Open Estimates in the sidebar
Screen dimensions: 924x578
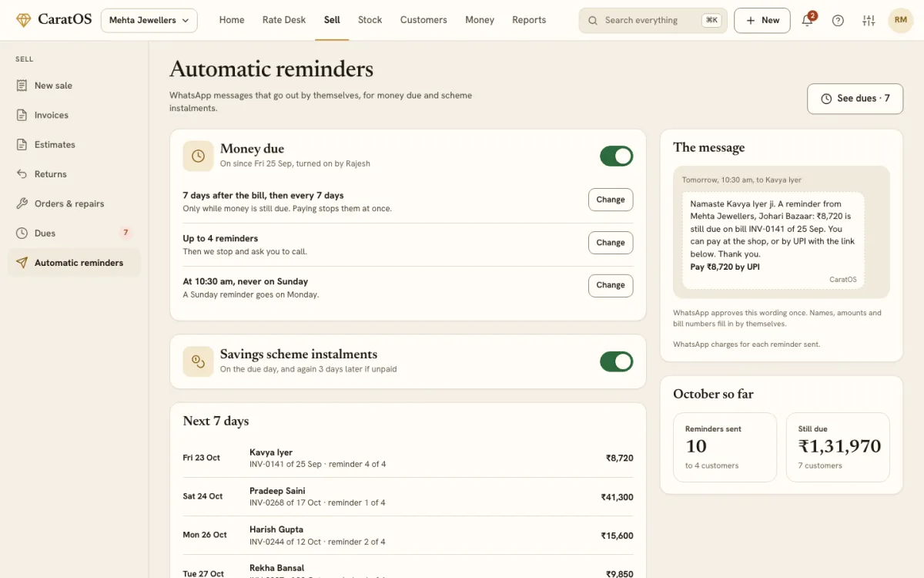pyautogui.click(x=75, y=144)
